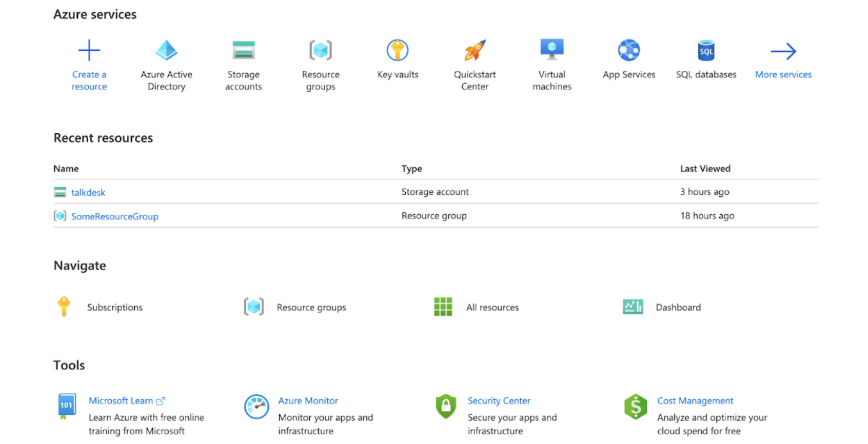Click the Quickstart Center label
The width and height of the screenshot is (868, 444).
pyautogui.click(x=475, y=80)
